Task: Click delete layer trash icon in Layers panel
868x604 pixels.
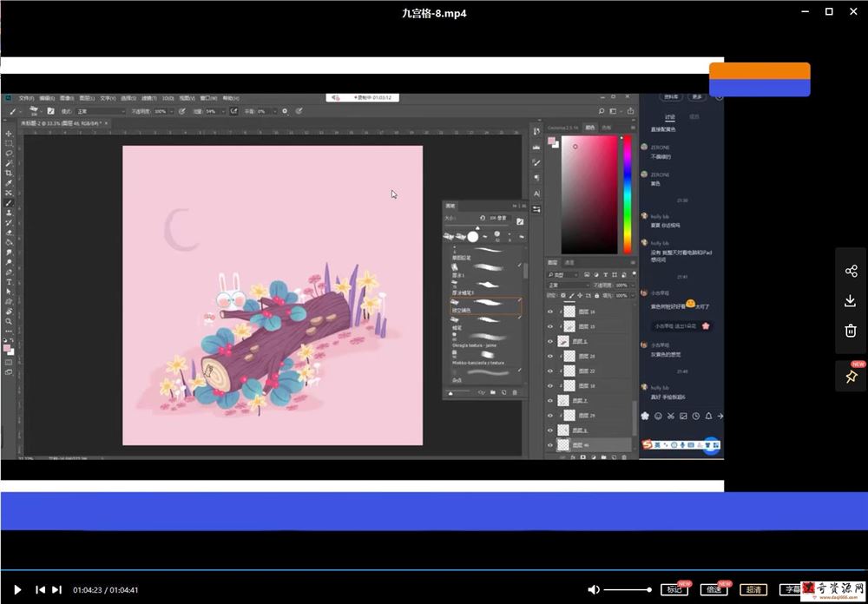Action: [624, 457]
